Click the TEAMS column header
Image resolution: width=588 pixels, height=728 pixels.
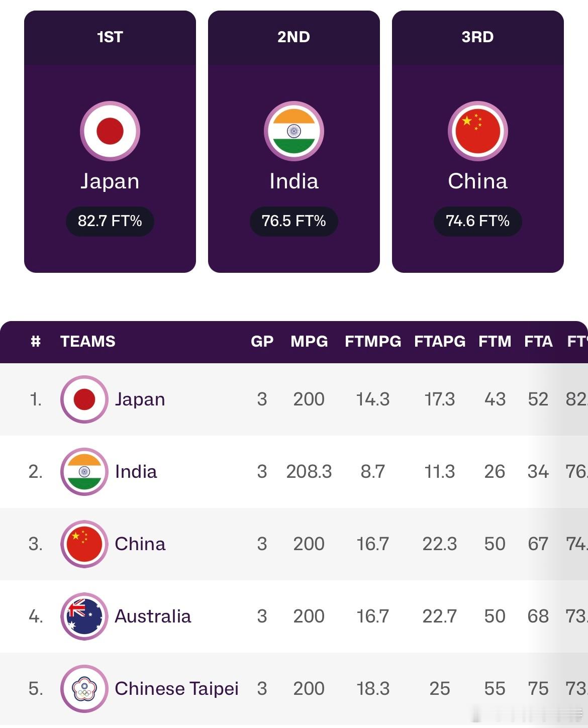pyautogui.click(x=88, y=341)
